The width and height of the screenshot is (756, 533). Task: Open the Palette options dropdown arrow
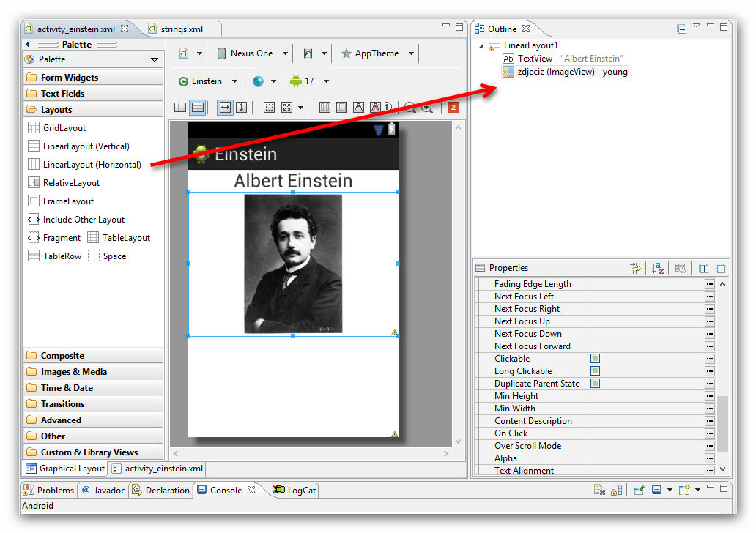click(155, 60)
